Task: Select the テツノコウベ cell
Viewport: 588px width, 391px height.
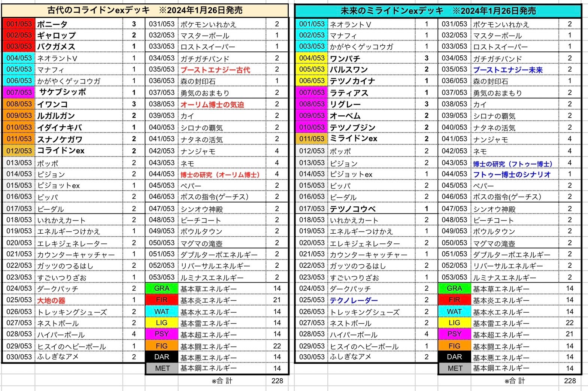Action: coord(372,209)
